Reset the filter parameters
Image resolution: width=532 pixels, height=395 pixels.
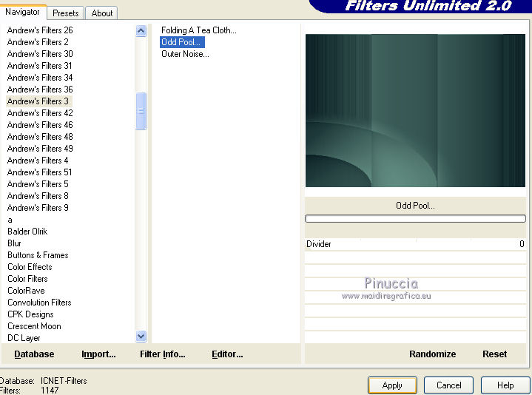pyautogui.click(x=495, y=354)
